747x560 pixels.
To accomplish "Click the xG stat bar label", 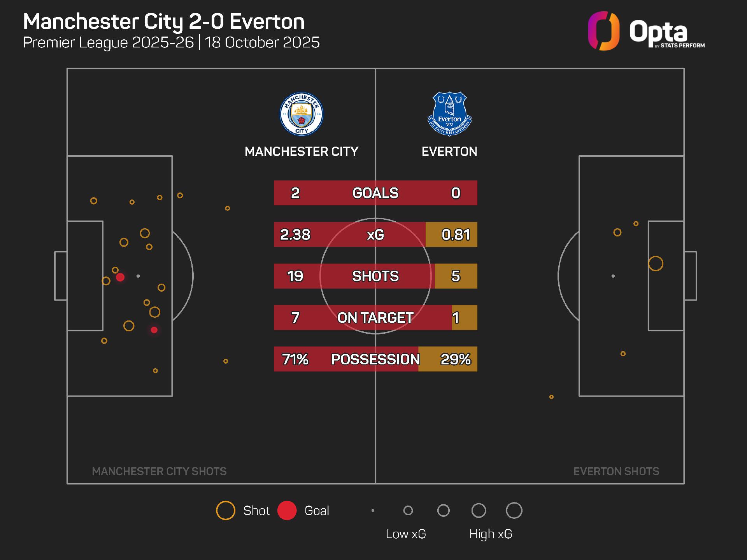I will tap(375, 234).
